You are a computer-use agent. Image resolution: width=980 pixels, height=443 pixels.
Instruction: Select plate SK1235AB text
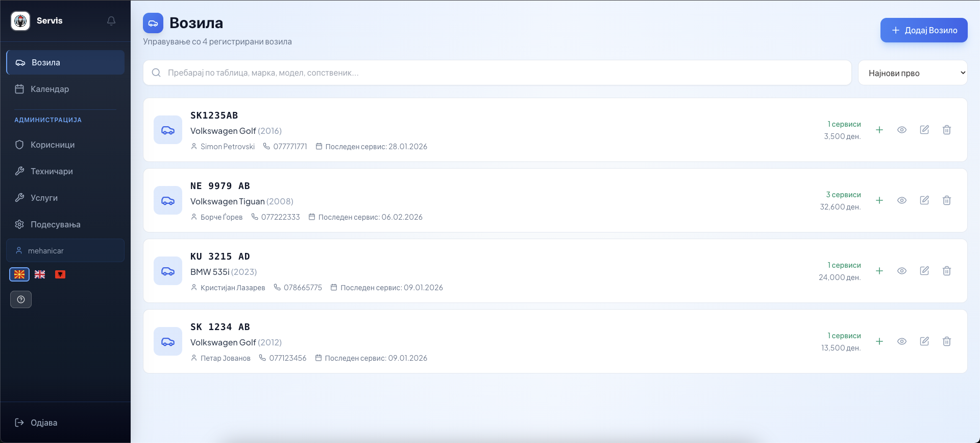214,115
